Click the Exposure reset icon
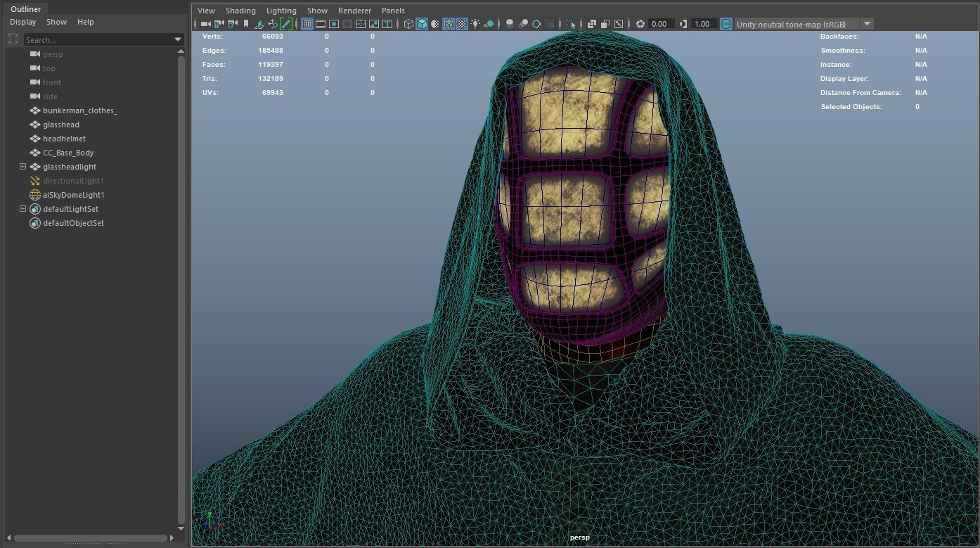 pos(640,24)
